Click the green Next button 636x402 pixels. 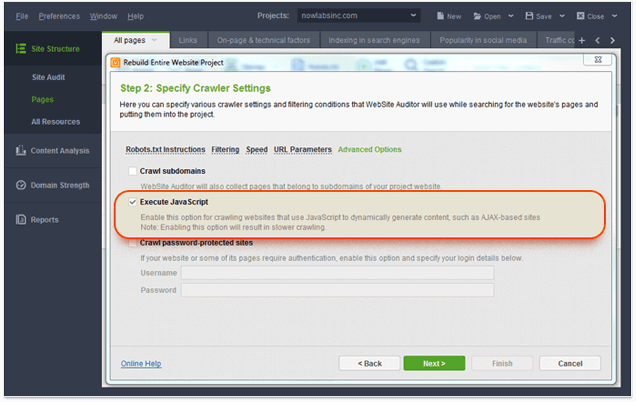[x=434, y=363]
